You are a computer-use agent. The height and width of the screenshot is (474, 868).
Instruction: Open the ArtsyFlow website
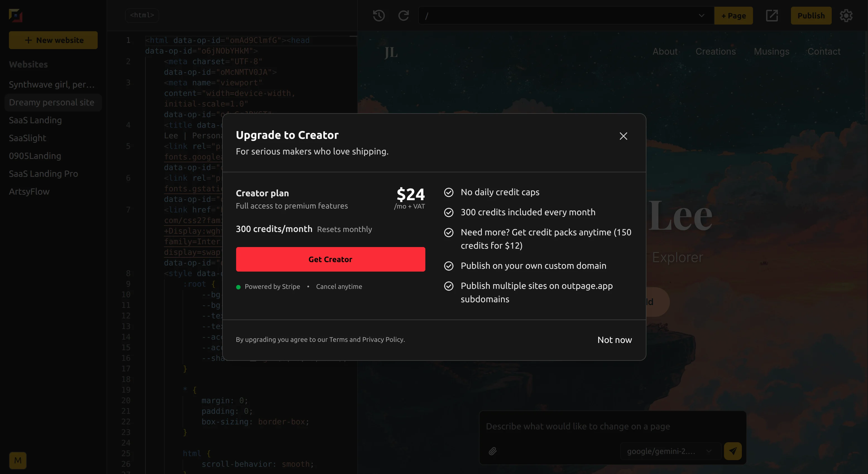tap(29, 192)
